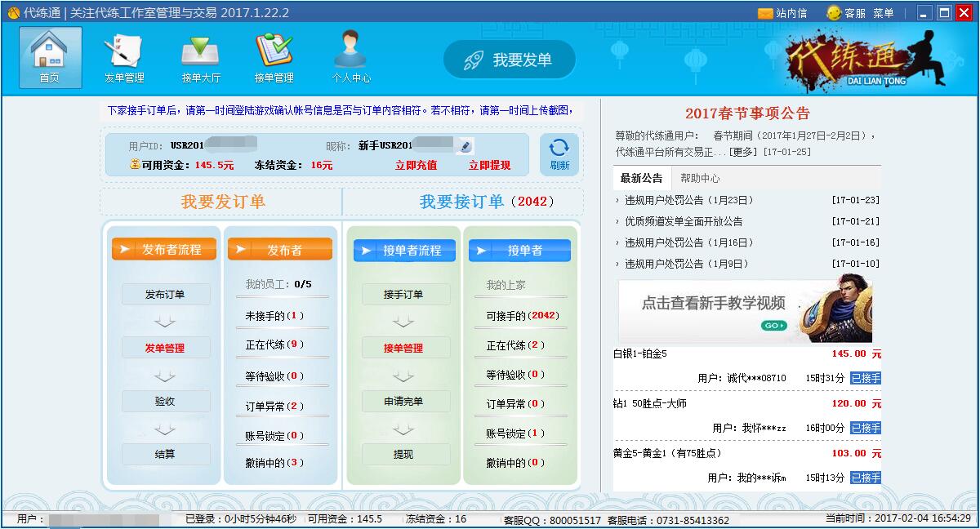Screen dimensions: 980x529
Task: Expand announcement via [更多] link
Action: (743, 152)
